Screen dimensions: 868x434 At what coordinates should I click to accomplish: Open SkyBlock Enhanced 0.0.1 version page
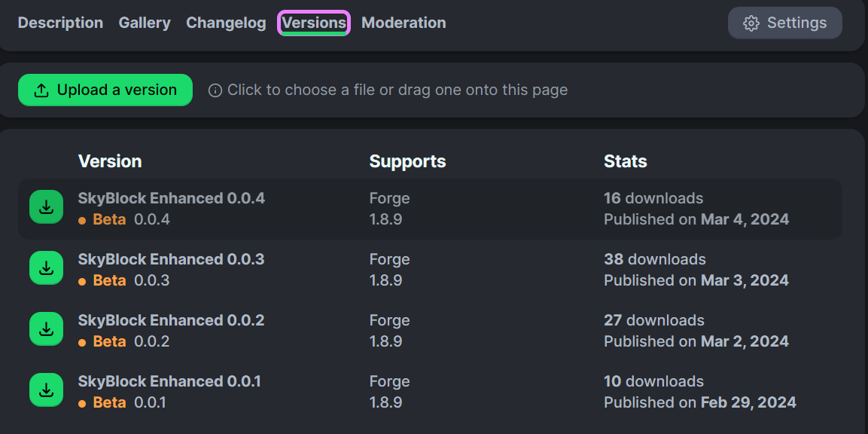tap(169, 381)
